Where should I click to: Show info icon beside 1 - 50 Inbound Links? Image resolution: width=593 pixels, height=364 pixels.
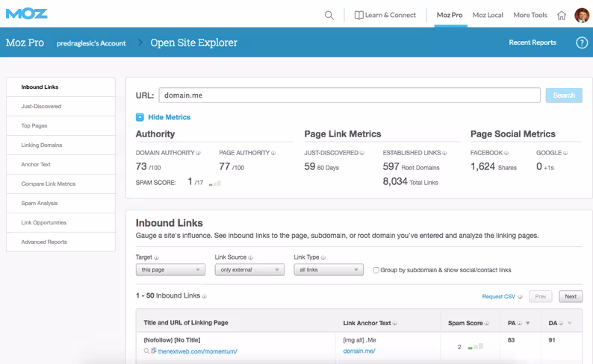point(204,296)
